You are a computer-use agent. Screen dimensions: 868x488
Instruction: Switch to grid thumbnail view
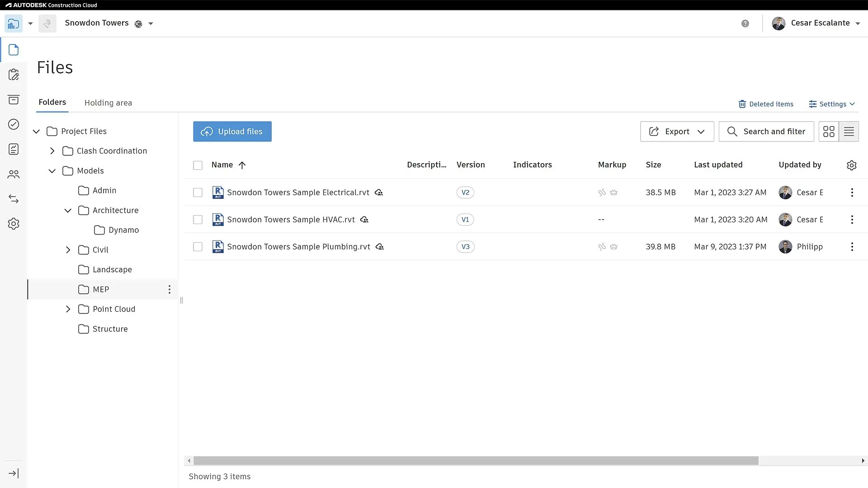[829, 131]
